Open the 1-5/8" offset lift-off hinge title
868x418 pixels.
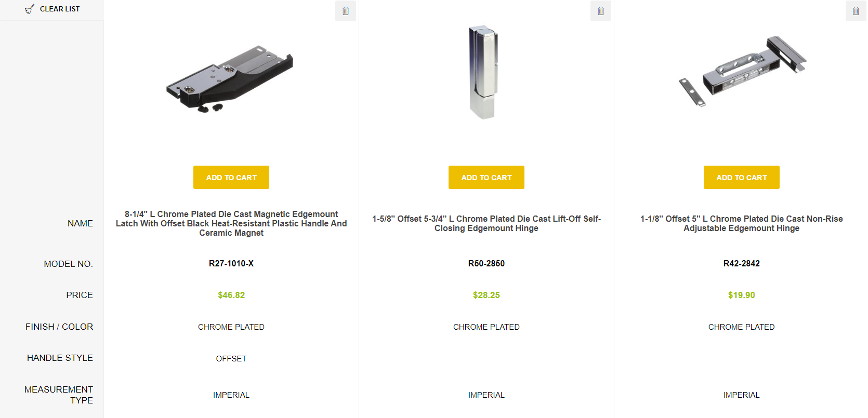(x=486, y=223)
